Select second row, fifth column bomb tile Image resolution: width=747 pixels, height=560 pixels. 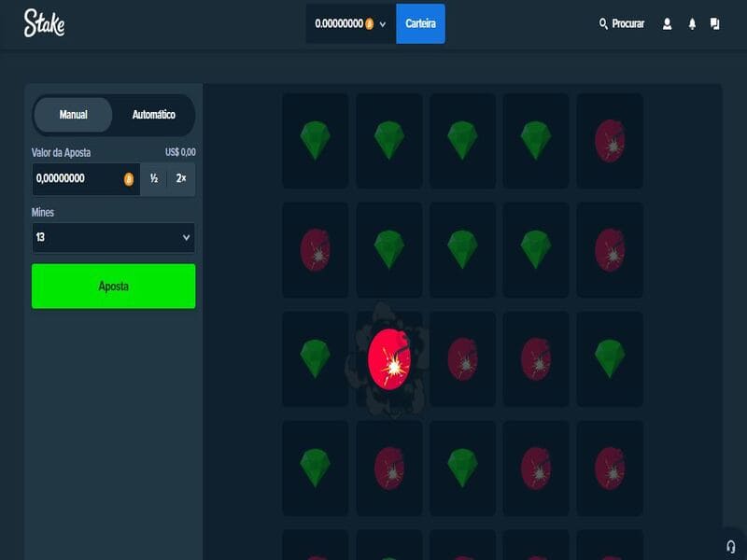[610, 250]
